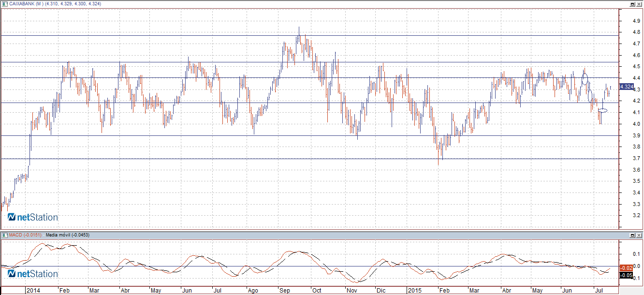644x295 pixels.
Task: Select the small horizontal ellipse drawing near 4.1
Action: click(602, 111)
